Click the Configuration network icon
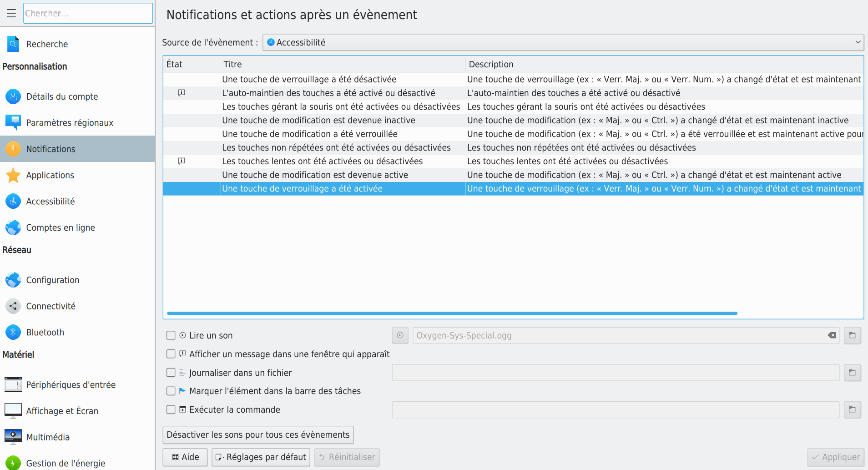 [x=13, y=280]
